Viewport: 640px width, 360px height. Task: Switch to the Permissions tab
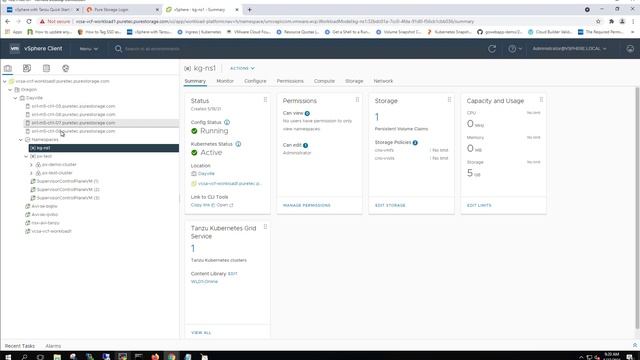click(290, 81)
